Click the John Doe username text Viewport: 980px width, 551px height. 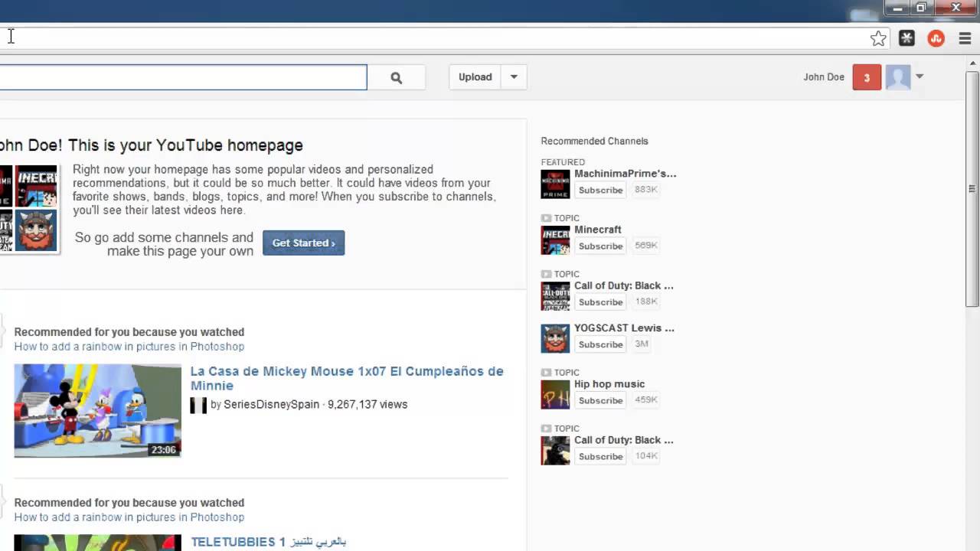coord(824,77)
